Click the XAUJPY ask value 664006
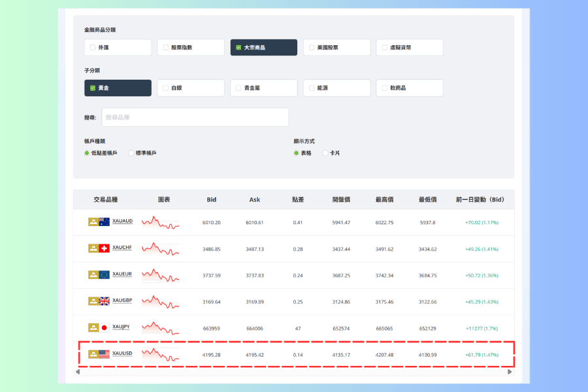The image size is (588, 392). (255, 329)
